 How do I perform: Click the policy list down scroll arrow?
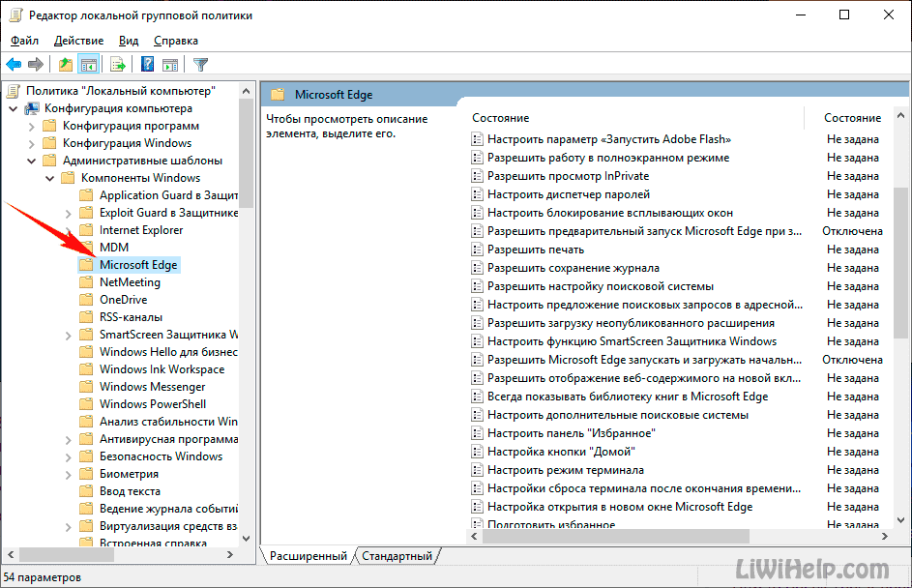pos(900,520)
